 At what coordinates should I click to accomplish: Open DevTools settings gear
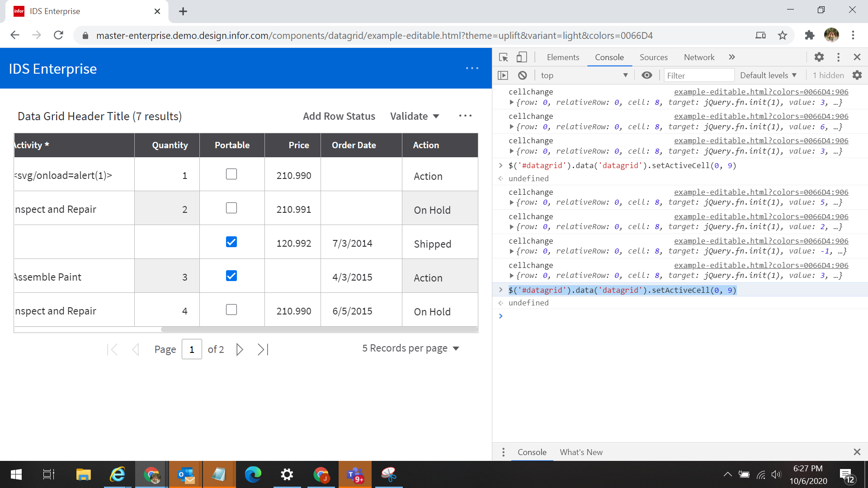[819, 57]
